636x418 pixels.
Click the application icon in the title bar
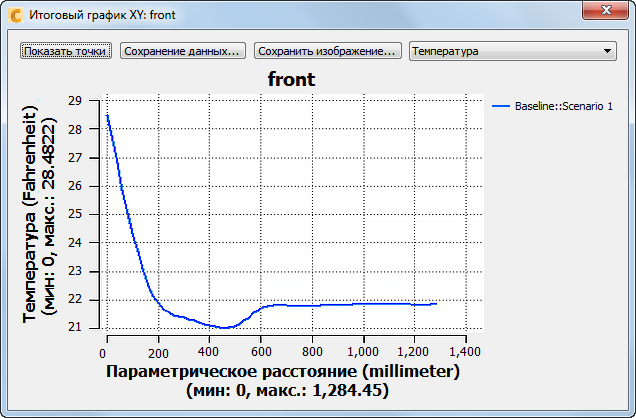pos(16,15)
